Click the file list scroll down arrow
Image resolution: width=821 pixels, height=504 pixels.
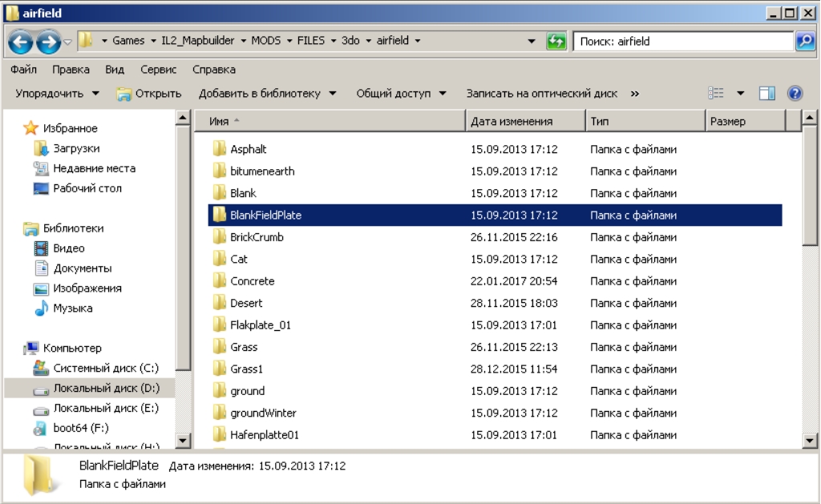(x=810, y=440)
